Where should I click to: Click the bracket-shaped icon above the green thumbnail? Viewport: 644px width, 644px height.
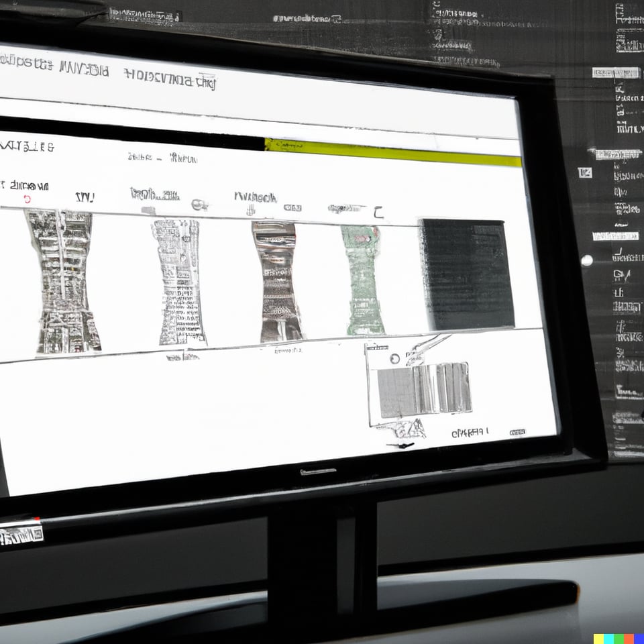[x=378, y=213]
